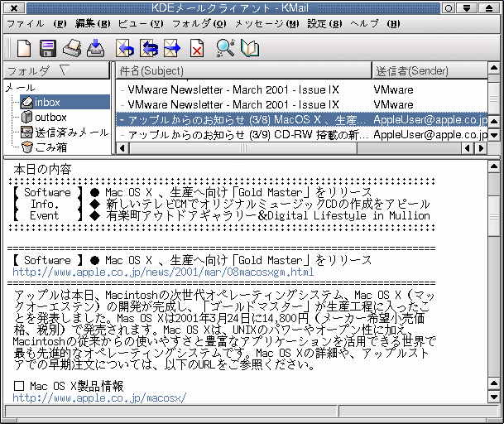The height and width of the screenshot is (424, 504).
Task: Click the 本日の内容 heading text
Action: click(42, 169)
